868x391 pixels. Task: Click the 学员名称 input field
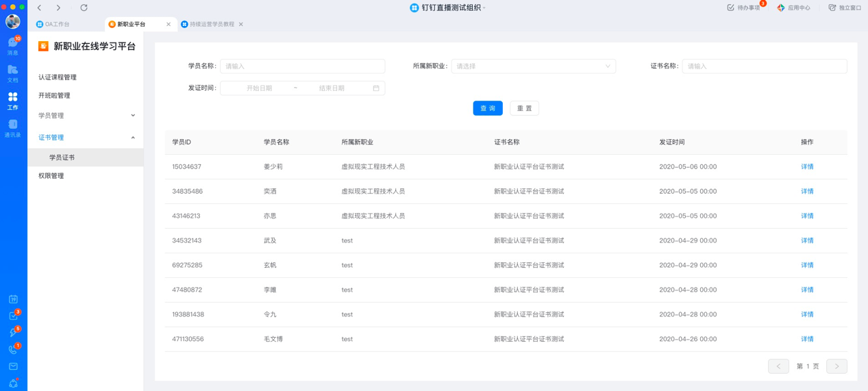[302, 66]
